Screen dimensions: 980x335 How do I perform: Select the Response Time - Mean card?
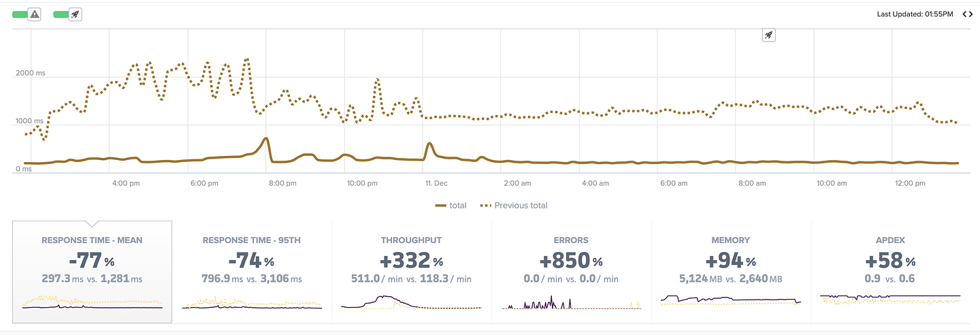coord(92,272)
